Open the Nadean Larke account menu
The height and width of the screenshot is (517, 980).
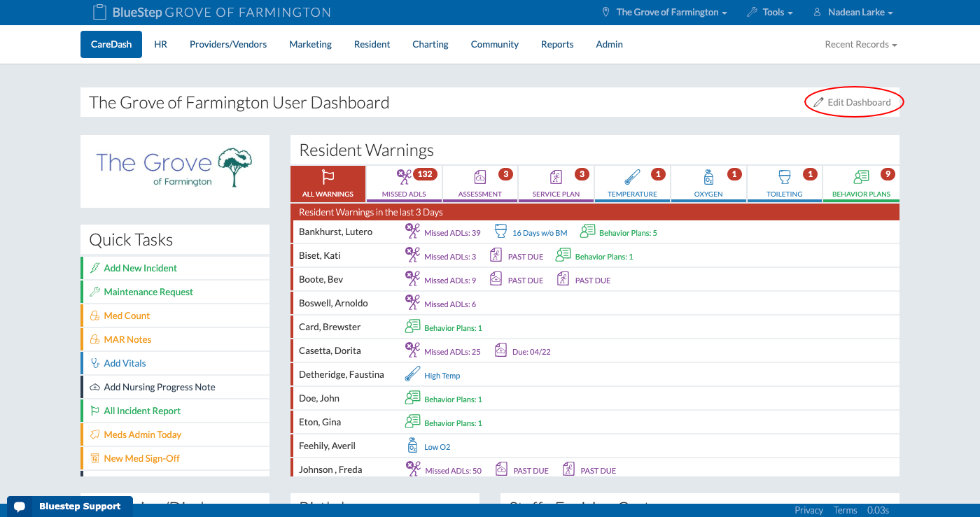pyautogui.click(x=853, y=13)
